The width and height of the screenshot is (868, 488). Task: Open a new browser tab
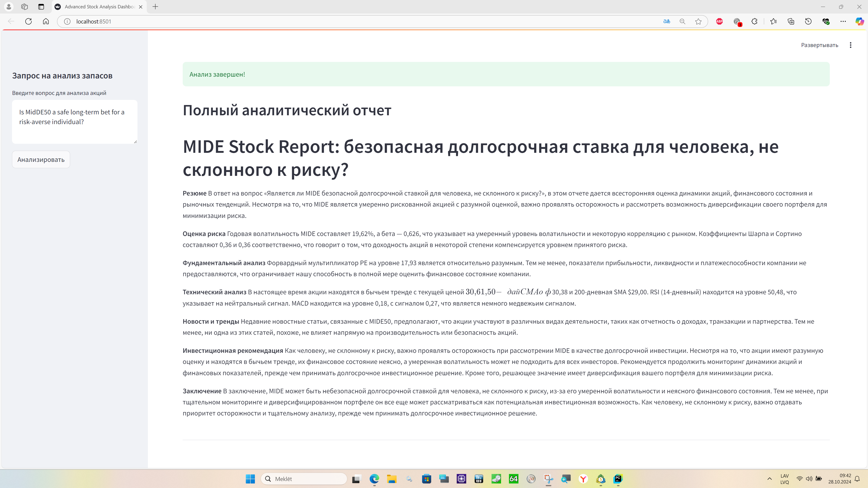point(155,7)
